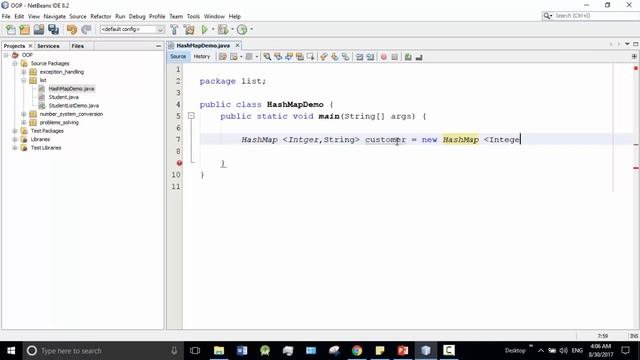Screen dimensions: 640x360
Task: Open the Profile Project dropdown arrow
Action: tap(251, 29)
